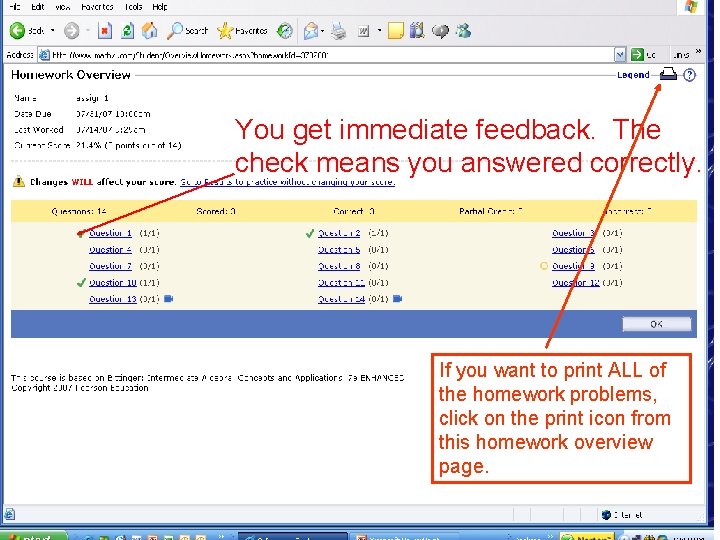
Task: Expand the Mail icon dropdown arrow
Action: [322, 31]
